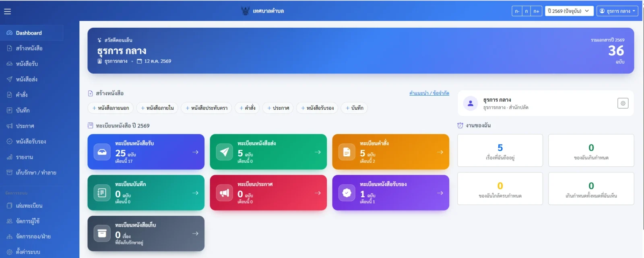
Task: Click the user avatar icon in profile card
Action: (470, 103)
